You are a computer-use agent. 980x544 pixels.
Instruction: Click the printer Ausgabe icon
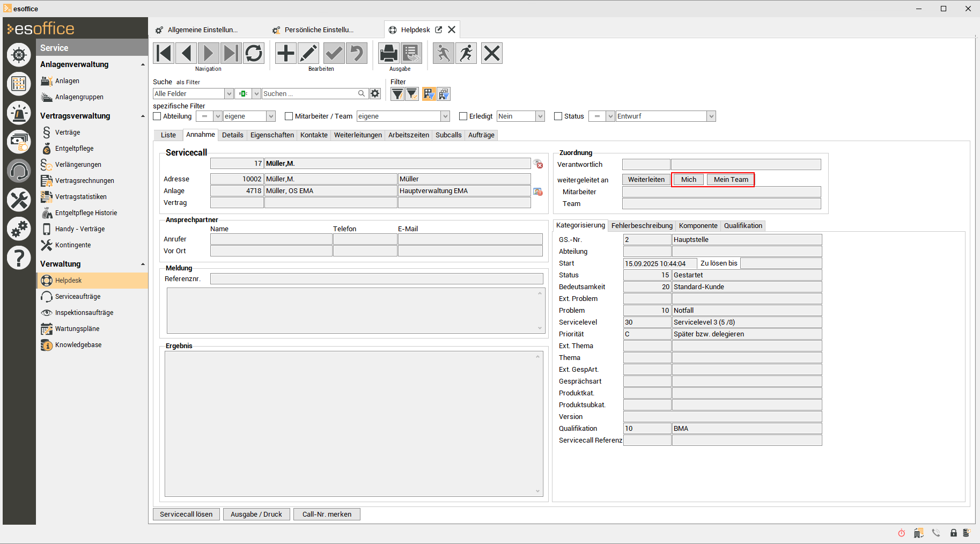click(388, 53)
